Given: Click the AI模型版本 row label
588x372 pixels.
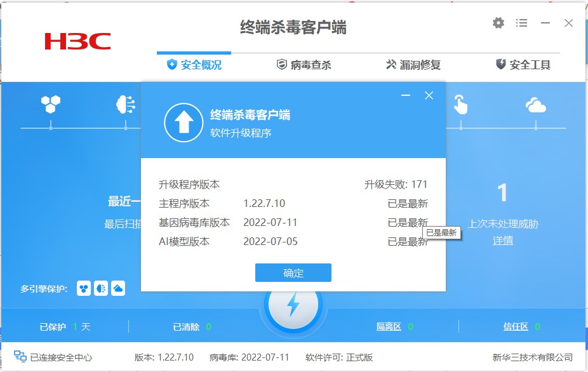Looking at the screenshot, I should [x=184, y=241].
